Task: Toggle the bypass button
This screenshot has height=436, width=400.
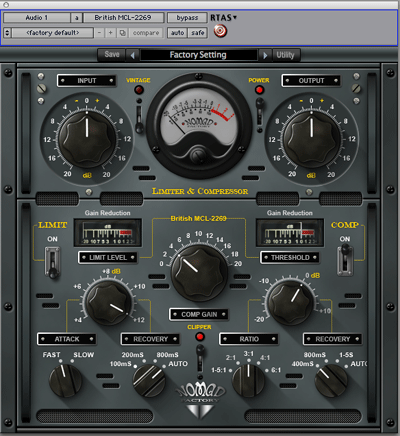Action: pos(187,18)
